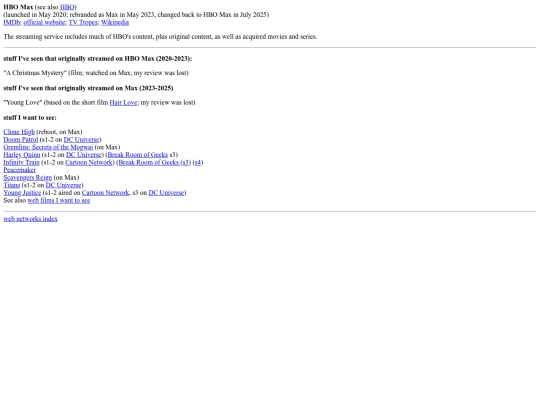Click heading about HBO Max (2020-2023) streaming
The image size is (540, 405).
point(97,59)
